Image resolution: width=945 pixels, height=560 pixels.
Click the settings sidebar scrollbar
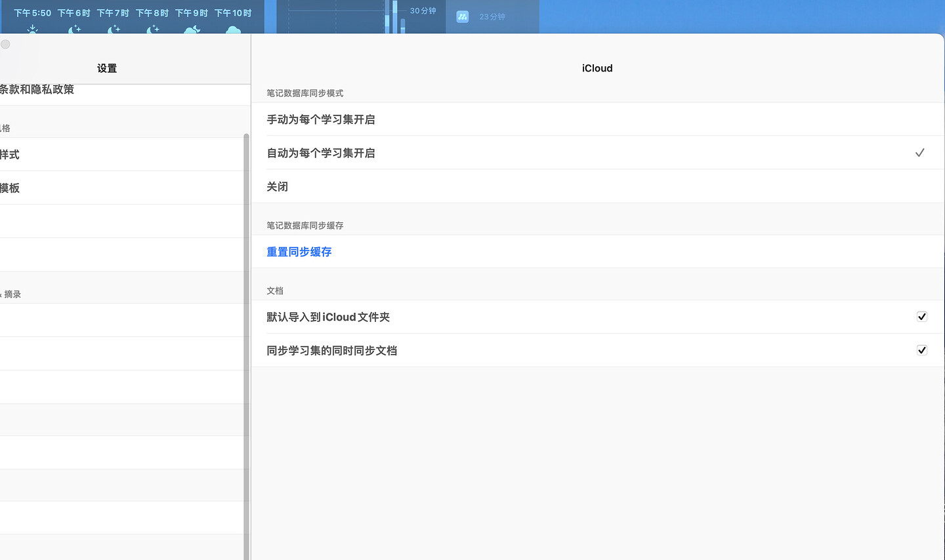pyautogui.click(x=246, y=346)
